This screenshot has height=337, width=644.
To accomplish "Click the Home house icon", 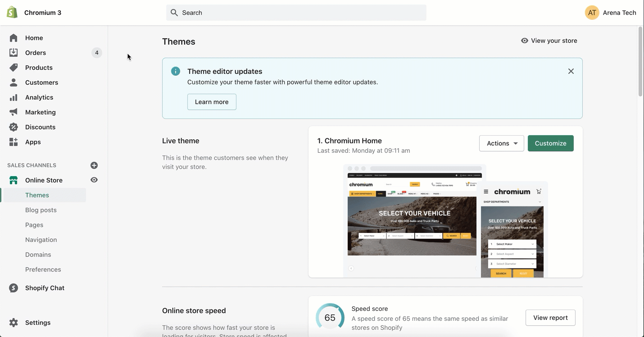I will click(14, 38).
